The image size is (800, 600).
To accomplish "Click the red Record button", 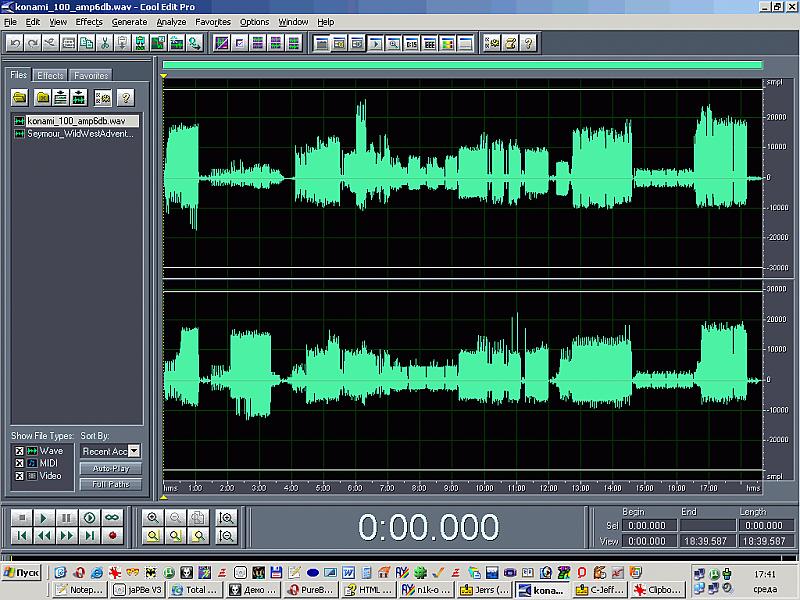I will 112,536.
